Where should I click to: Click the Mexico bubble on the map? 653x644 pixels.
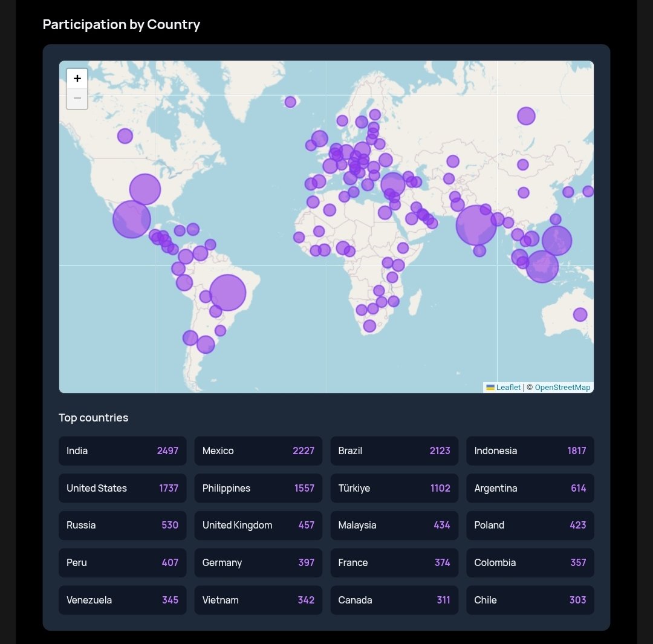click(x=132, y=220)
